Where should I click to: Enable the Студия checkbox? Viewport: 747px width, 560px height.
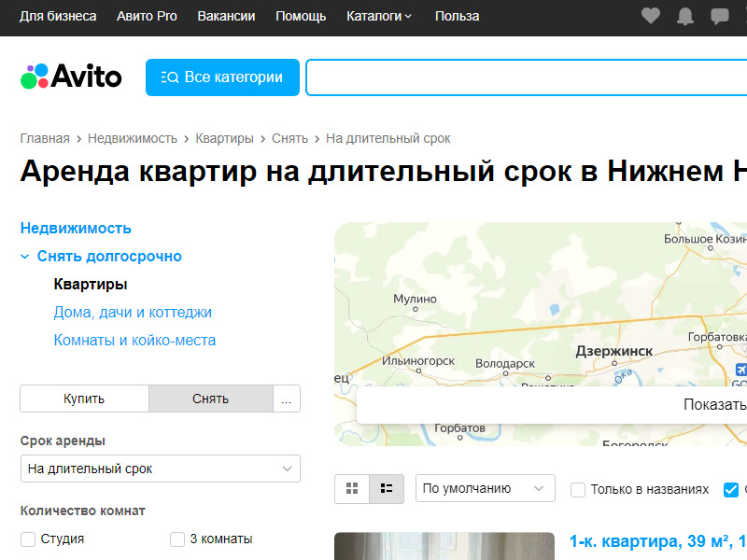point(26,539)
